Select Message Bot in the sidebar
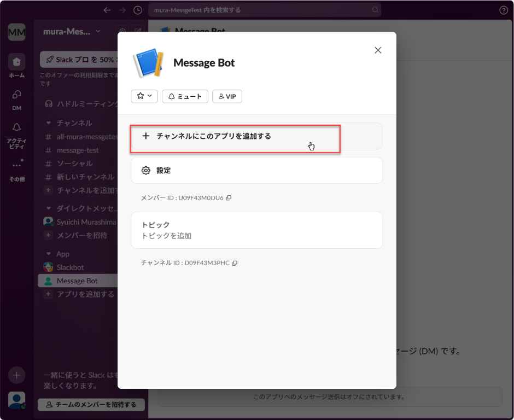Viewport: 514px width, 420px height. pos(77,281)
